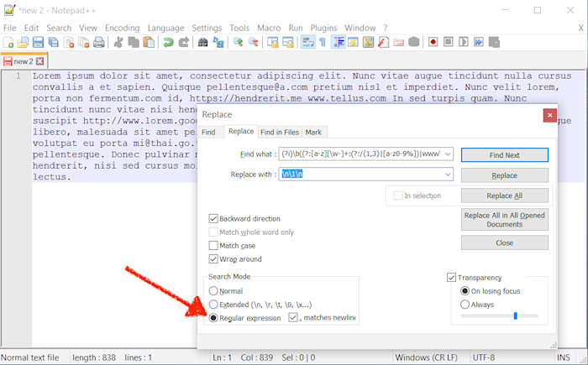This screenshot has width=588, height=365.
Task: Click the Redo toolbar icon
Action: pyautogui.click(x=183, y=42)
